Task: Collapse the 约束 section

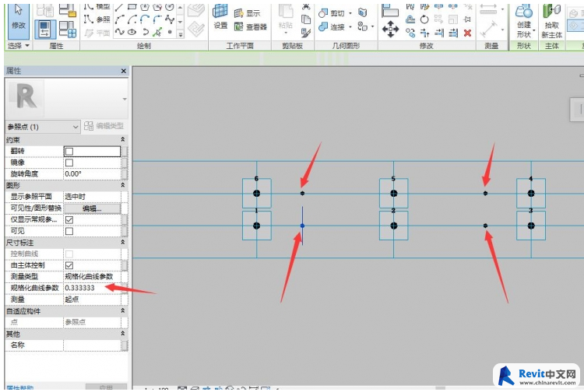Action: pos(122,139)
